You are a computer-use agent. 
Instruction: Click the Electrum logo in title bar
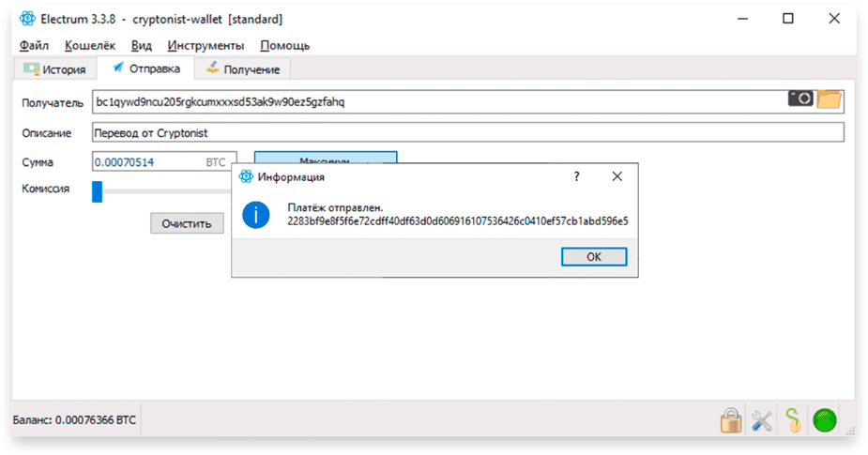pos(27,19)
